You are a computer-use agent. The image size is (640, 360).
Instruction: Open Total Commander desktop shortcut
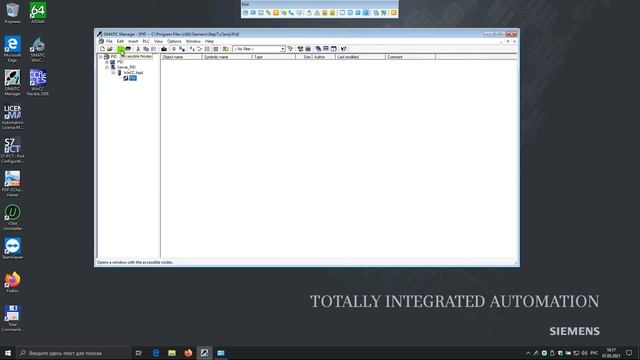(12, 318)
